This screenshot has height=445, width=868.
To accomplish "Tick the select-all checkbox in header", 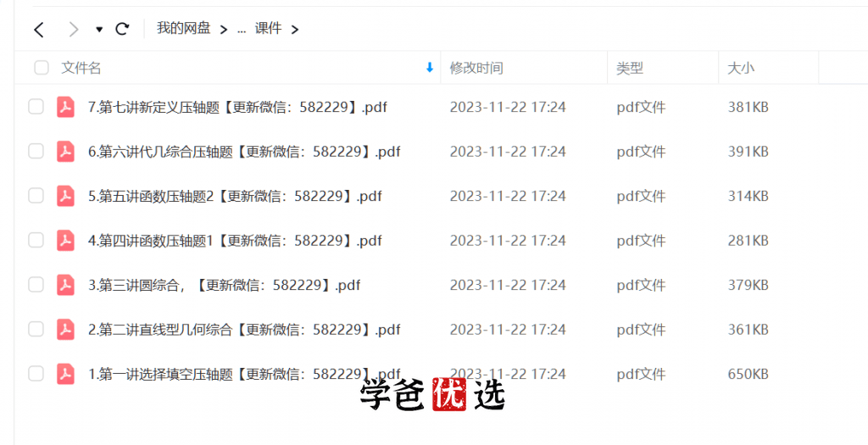I will [x=42, y=68].
